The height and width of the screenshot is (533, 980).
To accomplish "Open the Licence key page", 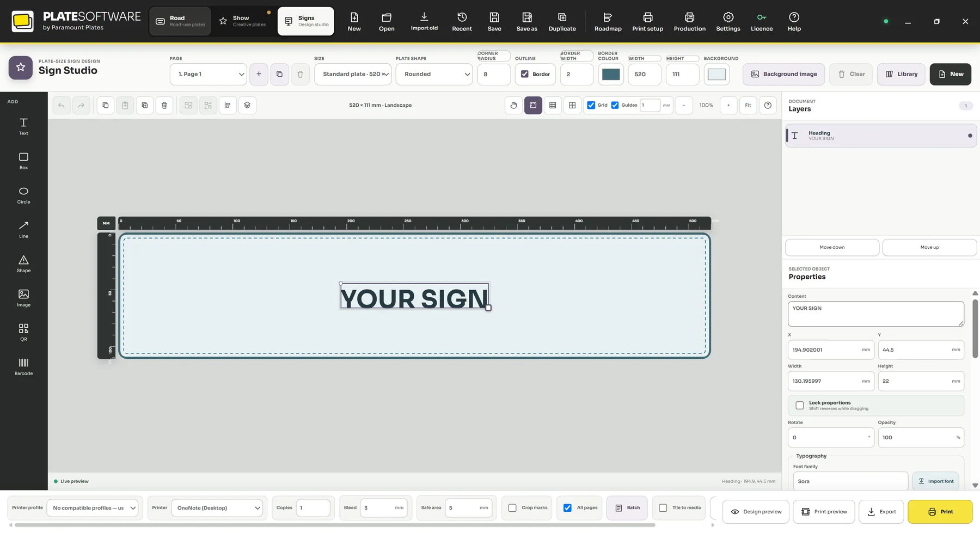I will 761,21.
